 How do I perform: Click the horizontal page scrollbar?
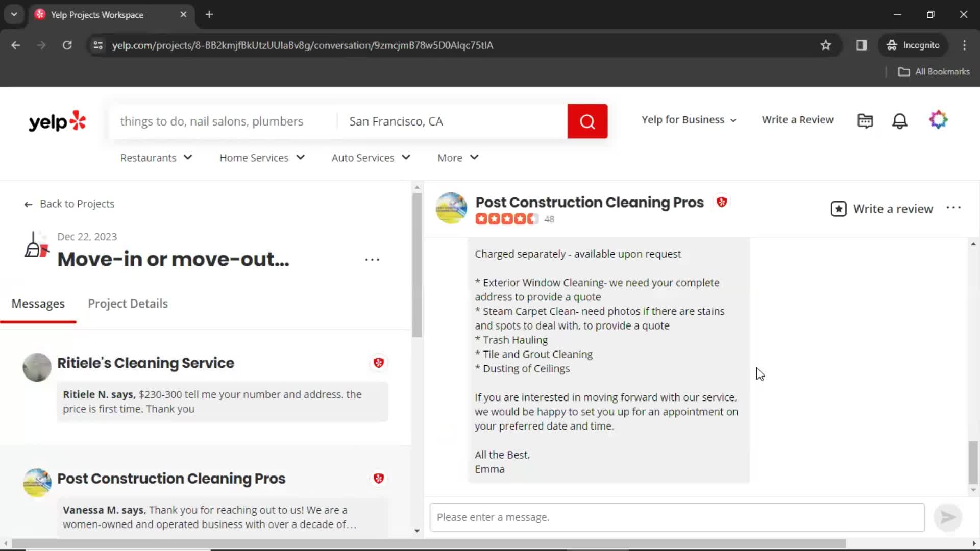point(429,544)
